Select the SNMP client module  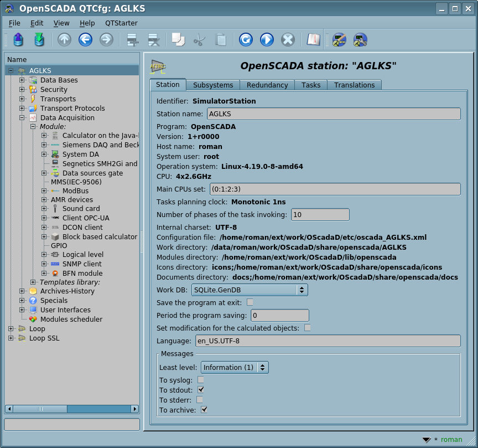pos(82,264)
